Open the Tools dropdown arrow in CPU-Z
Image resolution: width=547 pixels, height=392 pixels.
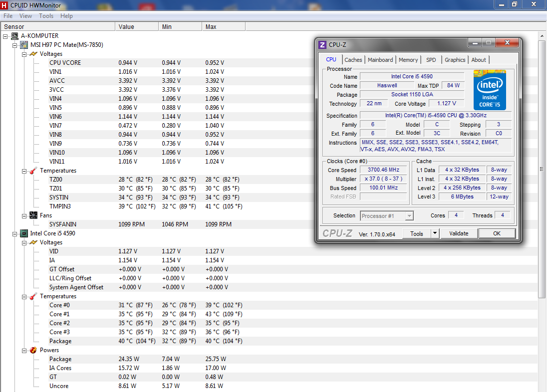(x=434, y=233)
